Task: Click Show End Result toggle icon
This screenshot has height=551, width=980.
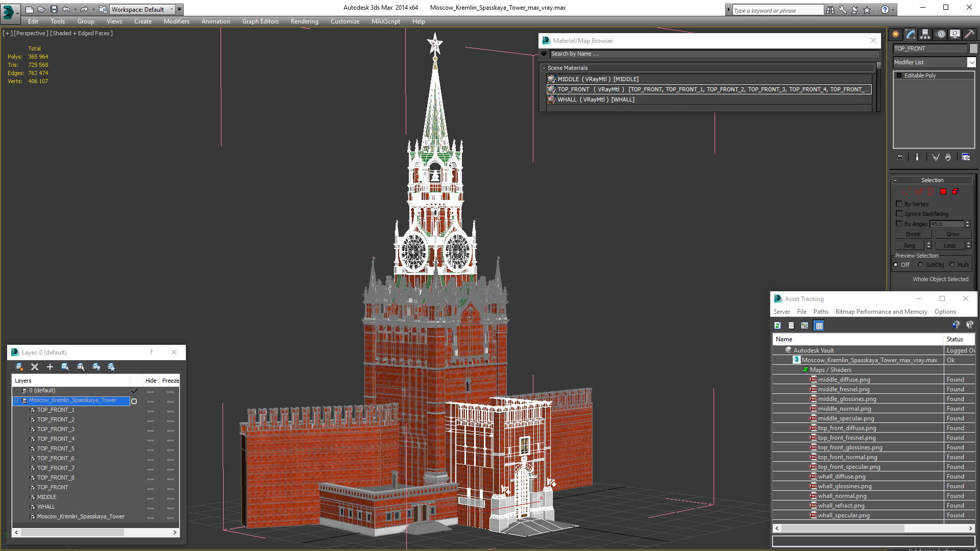Action: (x=917, y=157)
